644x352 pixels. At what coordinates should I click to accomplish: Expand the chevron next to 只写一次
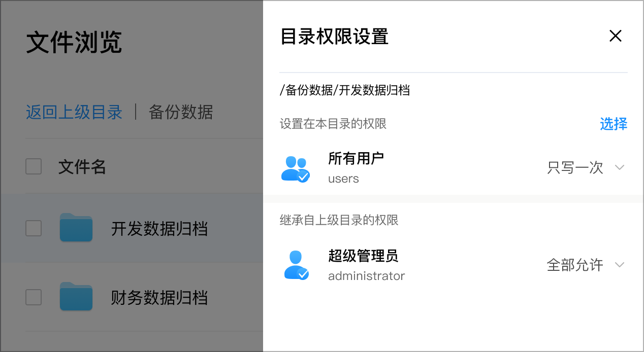pyautogui.click(x=619, y=167)
